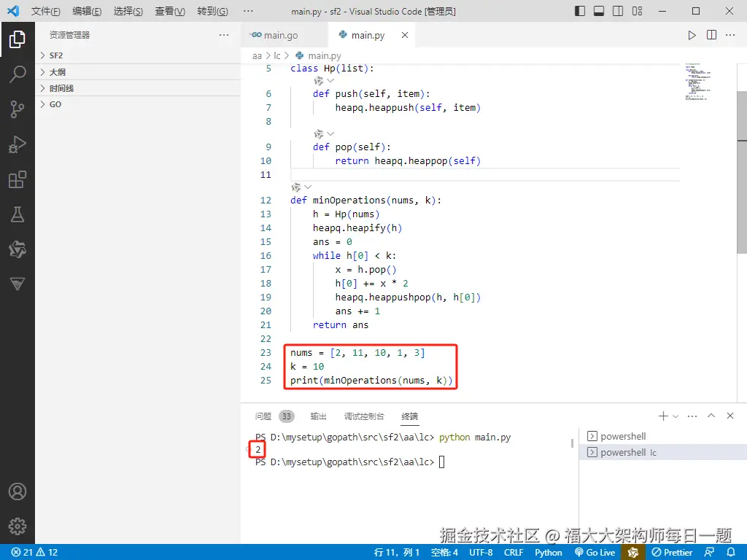
Task: Expand the GO section
Action: point(138,104)
